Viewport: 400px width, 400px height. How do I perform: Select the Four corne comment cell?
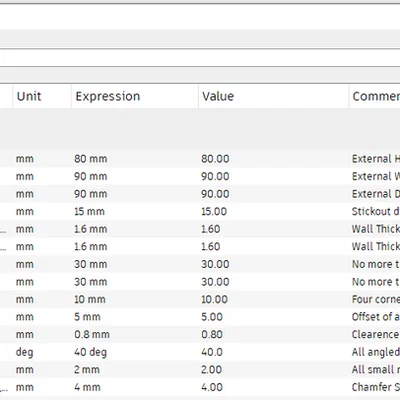click(x=375, y=299)
